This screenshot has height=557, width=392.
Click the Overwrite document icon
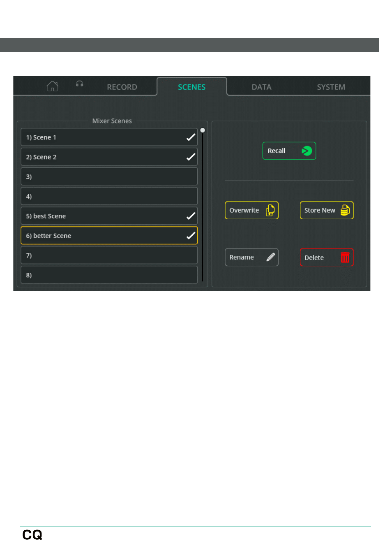(270, 210)
